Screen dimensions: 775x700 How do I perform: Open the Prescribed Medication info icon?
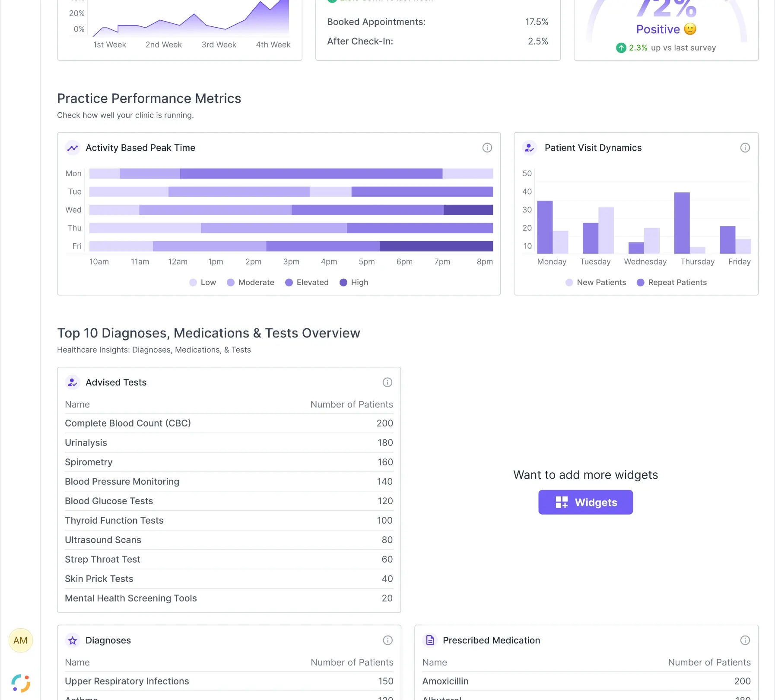pyautogui.click(x=745, y=640)
